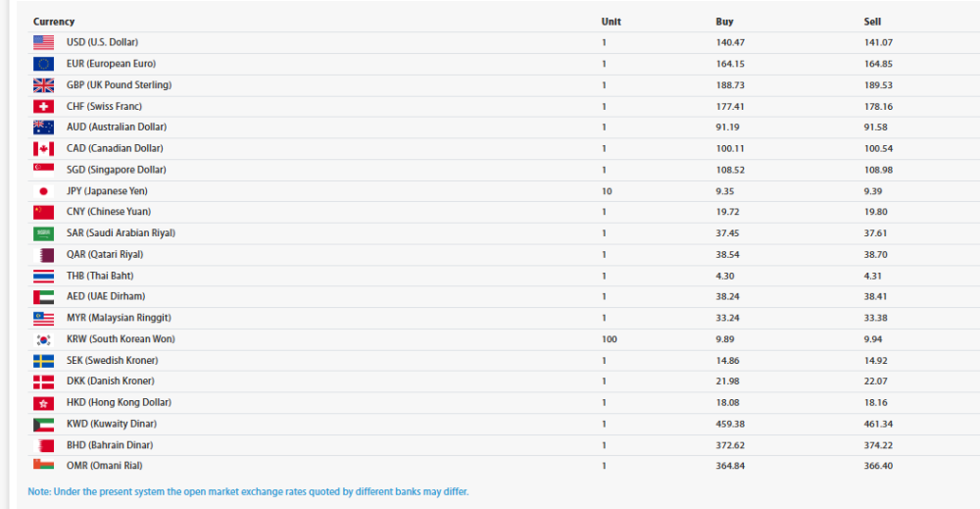Select the Australian Dollar flag icon

(43, 127)
